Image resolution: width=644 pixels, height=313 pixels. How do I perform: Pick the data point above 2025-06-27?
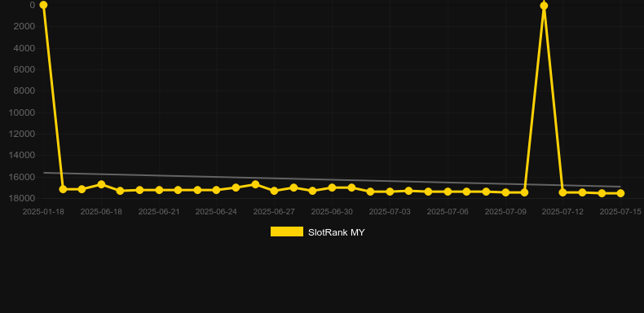click(x=275, y=191)
